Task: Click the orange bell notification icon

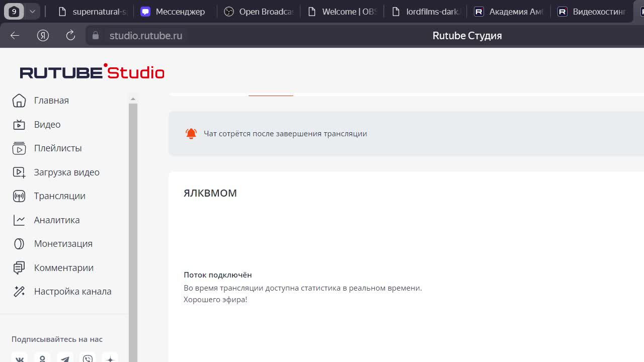Action: click(191, 134)
